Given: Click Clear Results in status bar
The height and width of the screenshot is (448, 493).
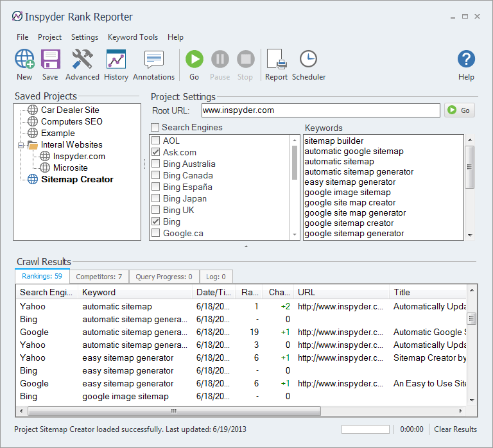Looking at the screenshot, I should (x=455, y=429).
